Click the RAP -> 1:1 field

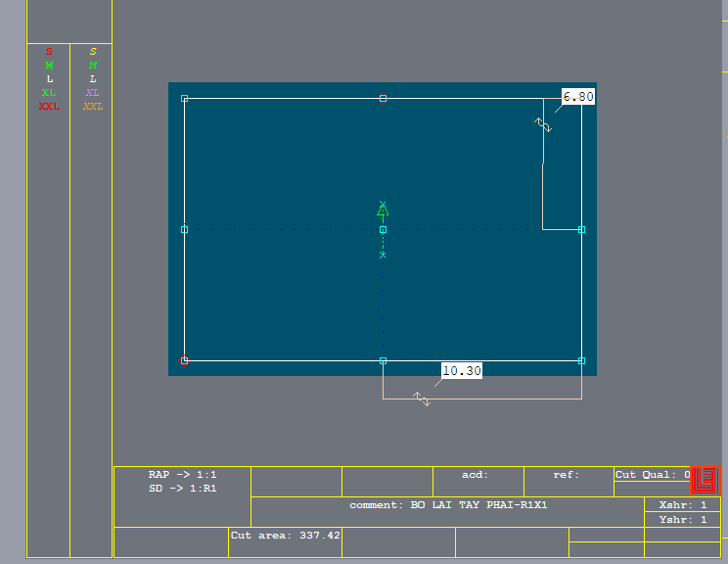click(x=182, y=474)
